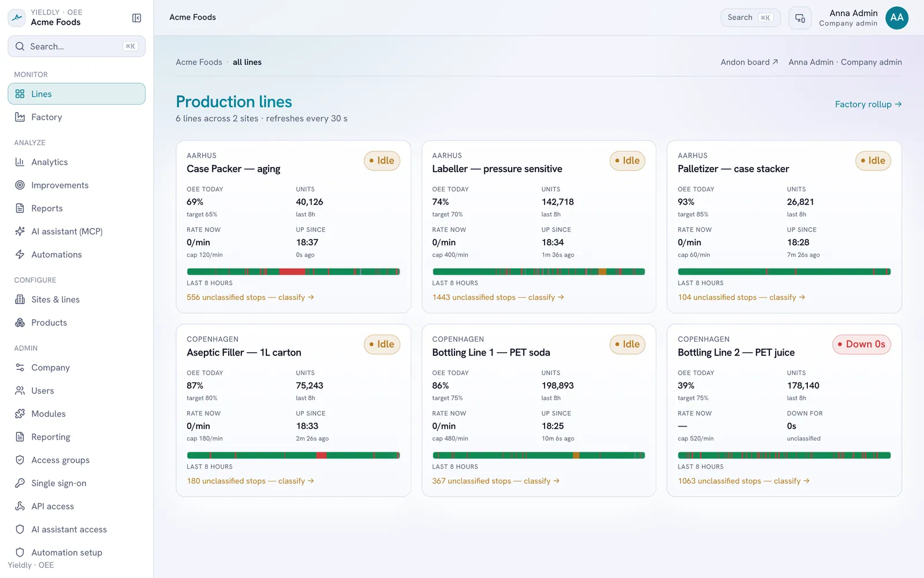This screenshot has width=924, height=578.
Task: Go to the Analytics page
Action: click(x=76, y=162)
